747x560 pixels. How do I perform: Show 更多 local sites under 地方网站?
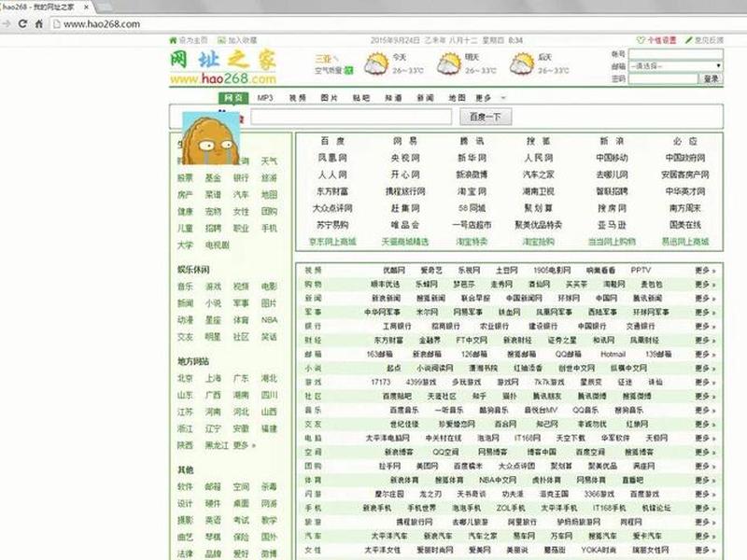pos(245,445)
